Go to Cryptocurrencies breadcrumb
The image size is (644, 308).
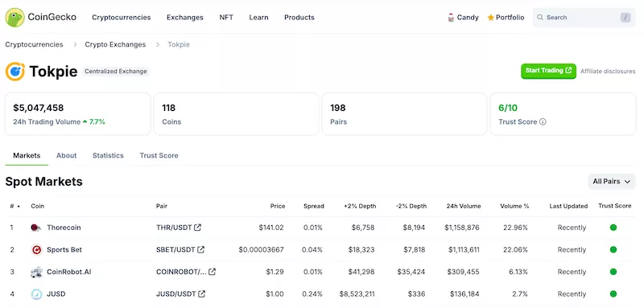[x=34, y=44]
